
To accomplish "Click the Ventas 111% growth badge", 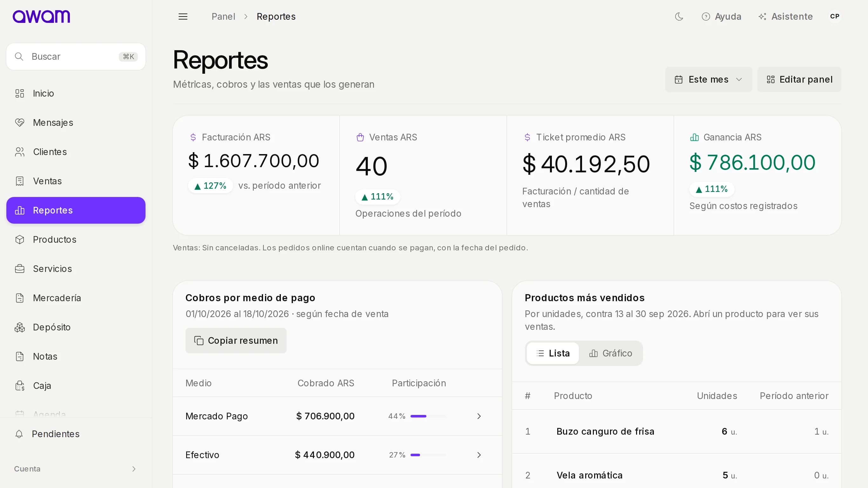I will pyautogui.click(x=377, y=196).
